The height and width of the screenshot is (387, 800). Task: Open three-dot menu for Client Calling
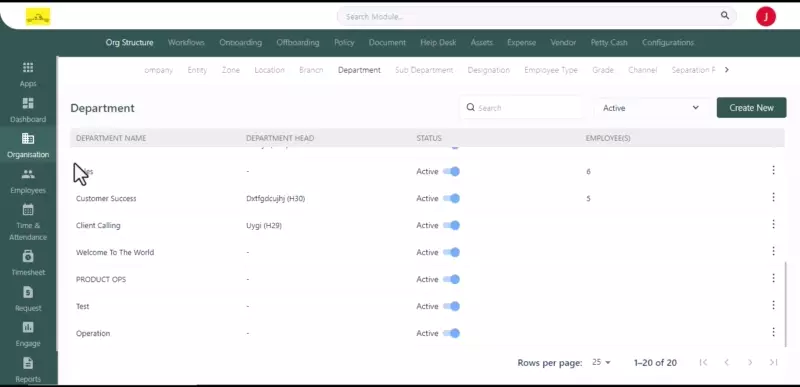click(x=773, y=224)
